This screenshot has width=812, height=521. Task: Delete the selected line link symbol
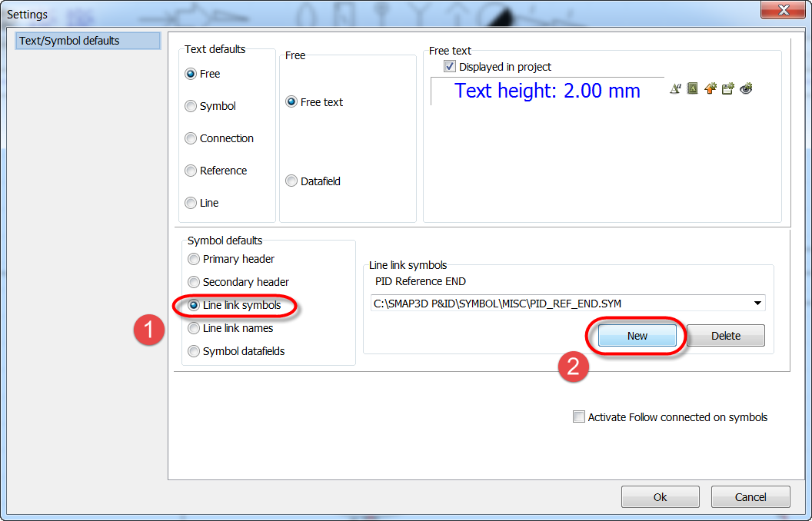click(x=725, y=335)
